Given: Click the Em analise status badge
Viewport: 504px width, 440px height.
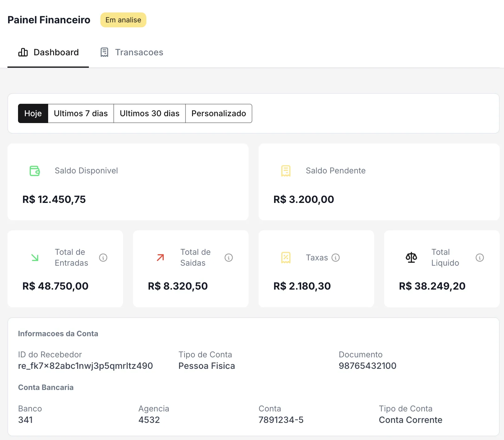Looking at the screenshot, I should 123,20.
